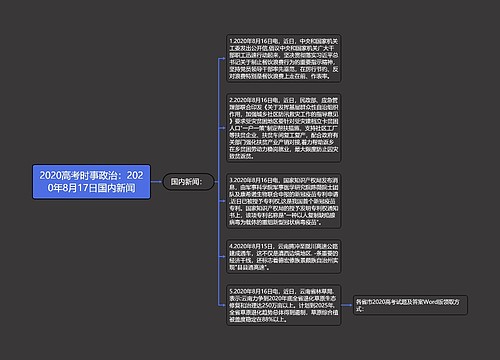Select news item 4 dated 2020年8月15日

click(284, 257)
